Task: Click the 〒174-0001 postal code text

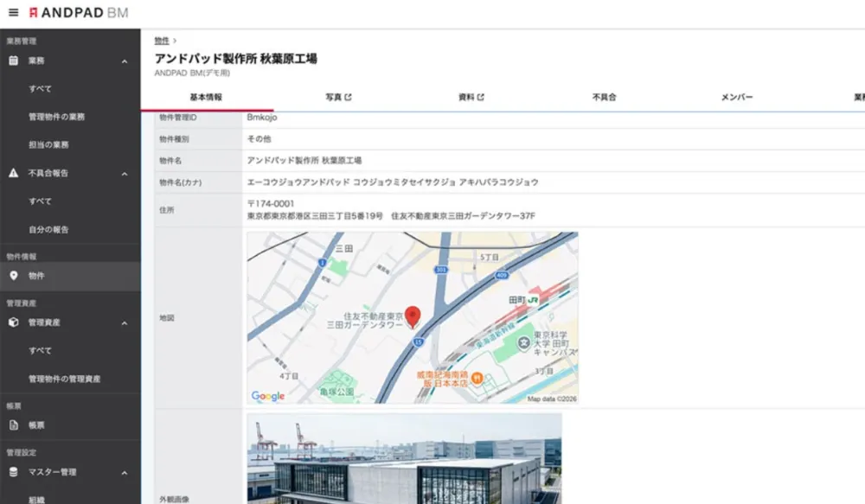Action: click(x=270, y=203)
